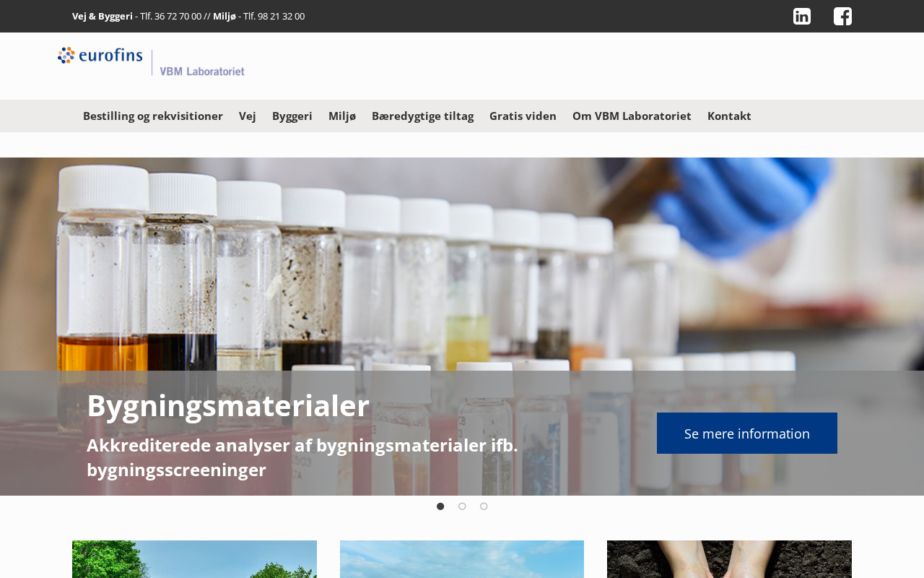
Task: Click the Se mere information button
Action: pyautogui.click(x=747, y=433)
